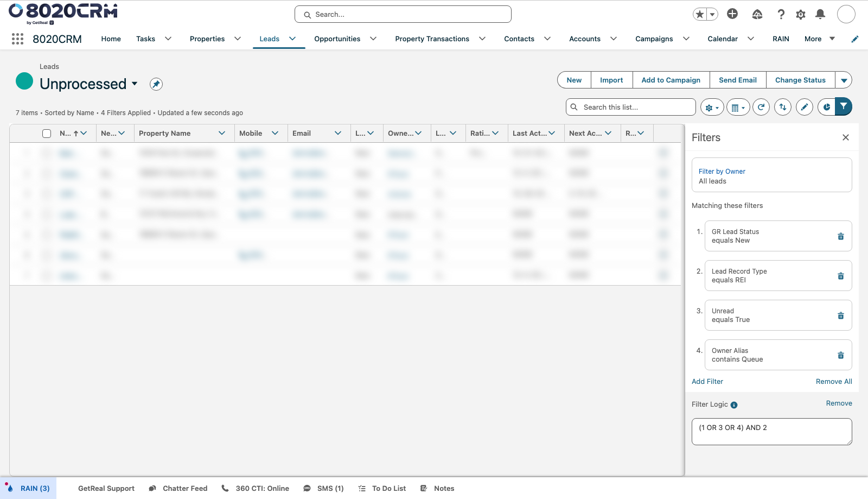Show the charts panel icon
Screen dimensions: 868x499
(826, 107)
